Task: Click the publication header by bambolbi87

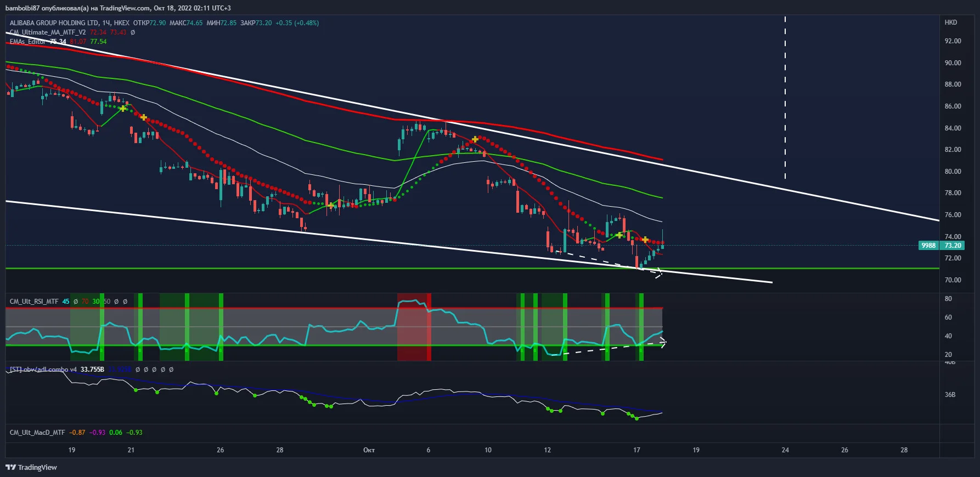Action: (x=118, y=8)
